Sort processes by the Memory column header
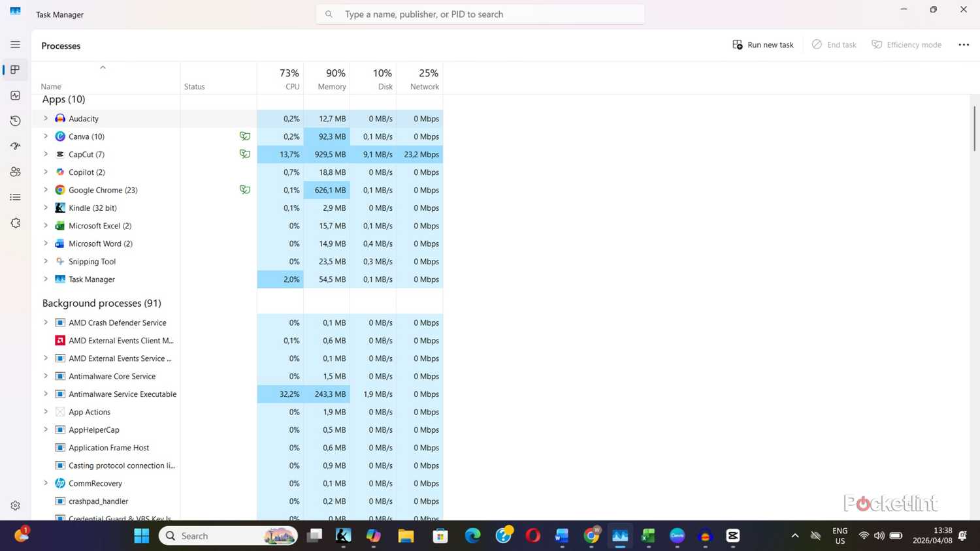 pyautogui.click(x=331, y=79)
